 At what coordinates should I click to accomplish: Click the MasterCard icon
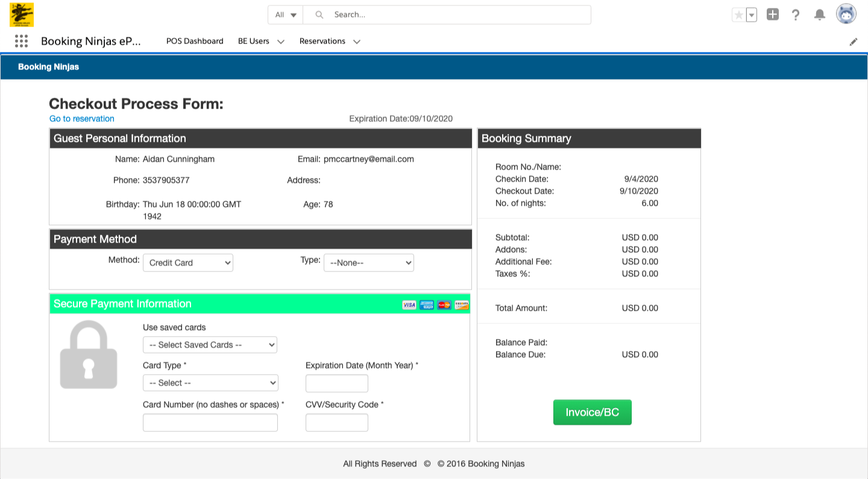pos(444,305)
